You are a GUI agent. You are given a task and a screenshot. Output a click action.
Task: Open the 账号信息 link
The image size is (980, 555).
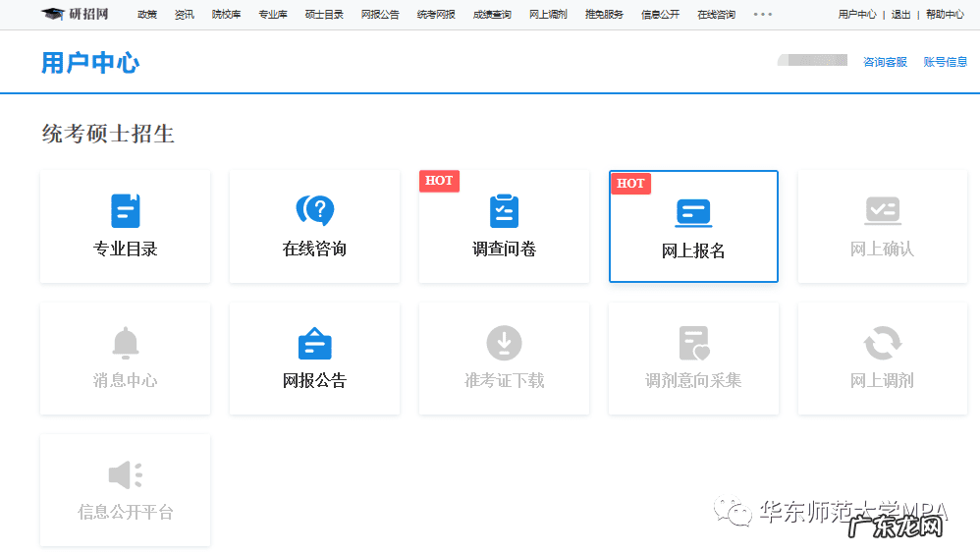click(x=945, y=62)
